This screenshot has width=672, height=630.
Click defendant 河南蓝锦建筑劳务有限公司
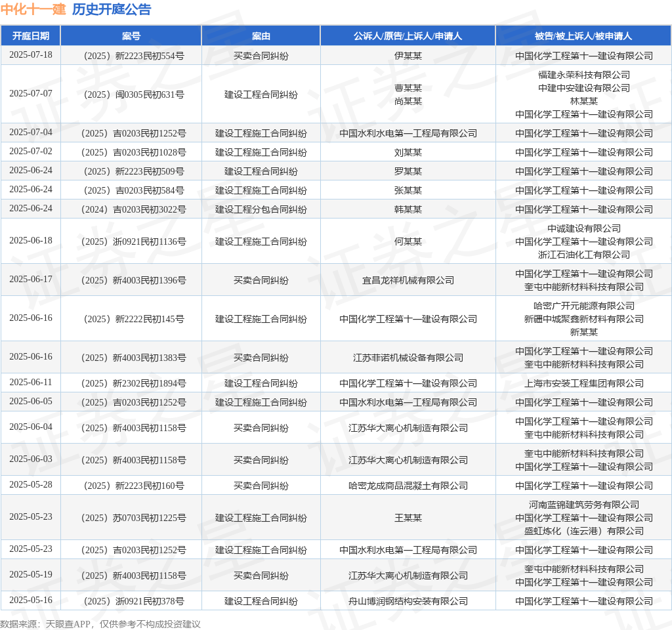[x=583, y=505]
